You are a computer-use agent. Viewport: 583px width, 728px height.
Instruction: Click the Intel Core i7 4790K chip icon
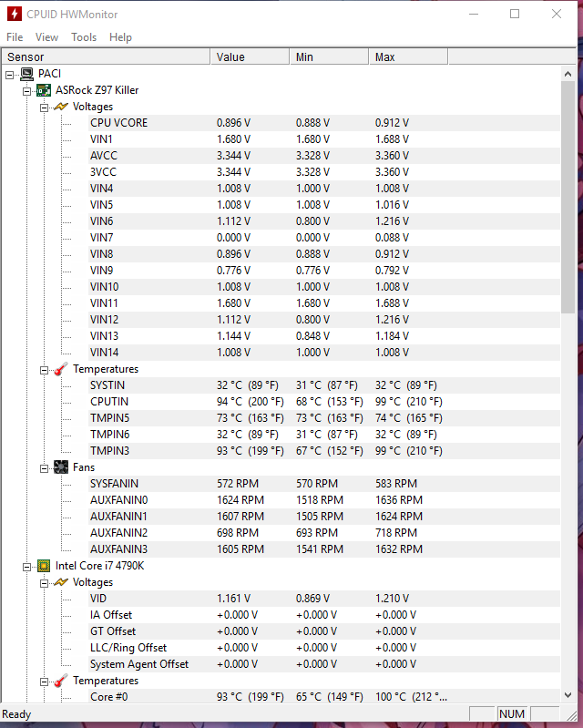point(44,566)
